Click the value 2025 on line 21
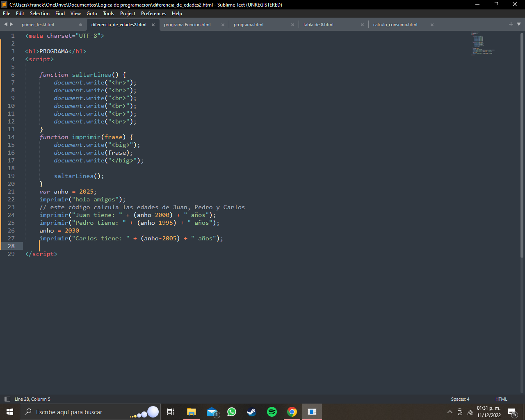 tap(86, 192)
